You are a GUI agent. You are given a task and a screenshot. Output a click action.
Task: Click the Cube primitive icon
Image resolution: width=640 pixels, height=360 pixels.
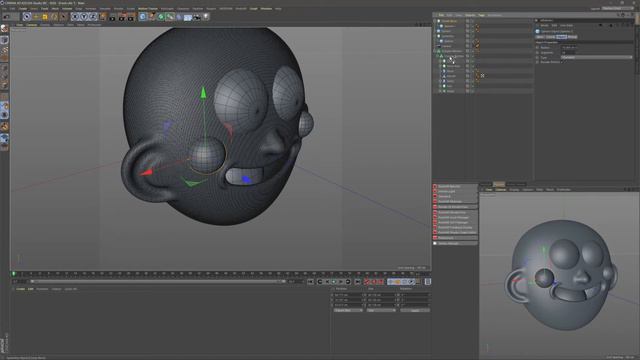tap(142, 17)
